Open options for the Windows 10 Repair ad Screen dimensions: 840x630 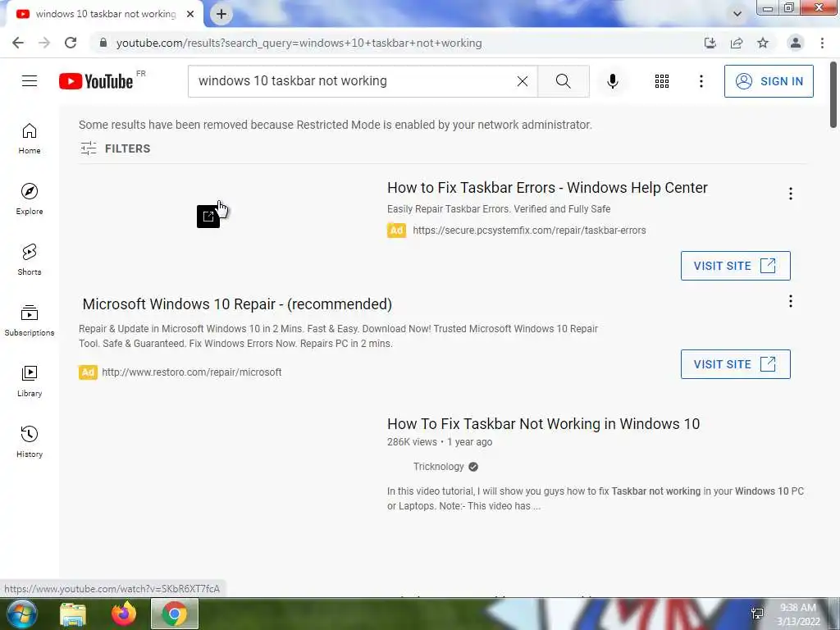click(790, 301)
